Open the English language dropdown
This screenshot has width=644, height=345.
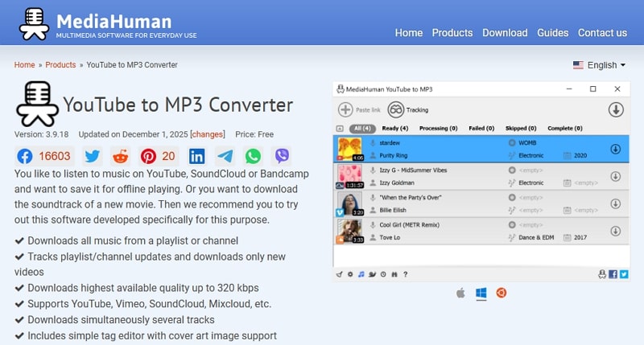click(x=599, y=65)
